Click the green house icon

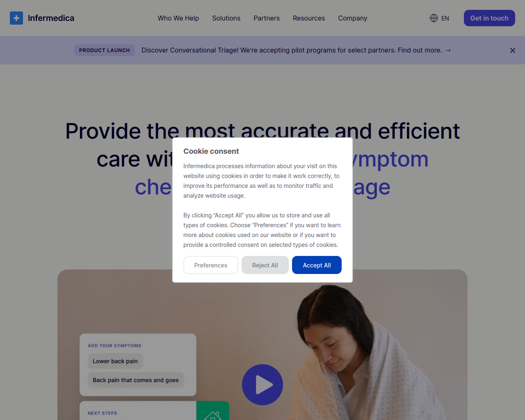(213, 413)
